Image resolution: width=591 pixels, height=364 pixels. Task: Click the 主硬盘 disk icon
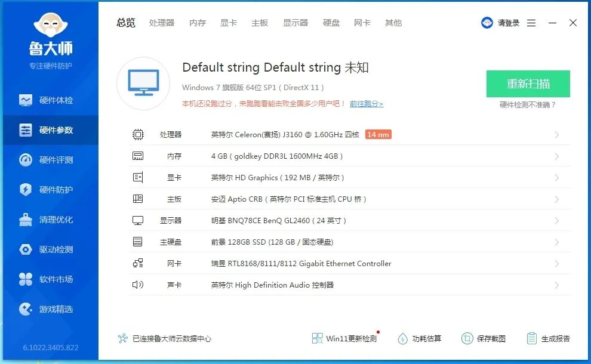tap(138, 242)
